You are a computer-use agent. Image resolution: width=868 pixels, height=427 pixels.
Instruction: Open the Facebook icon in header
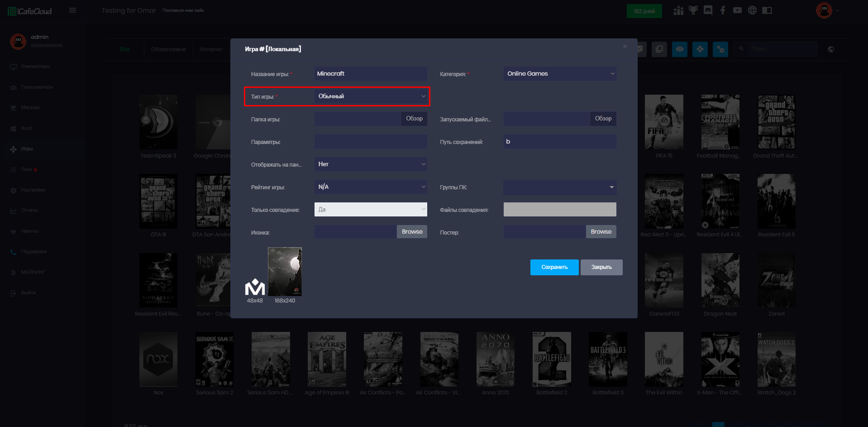coord(723,10)
